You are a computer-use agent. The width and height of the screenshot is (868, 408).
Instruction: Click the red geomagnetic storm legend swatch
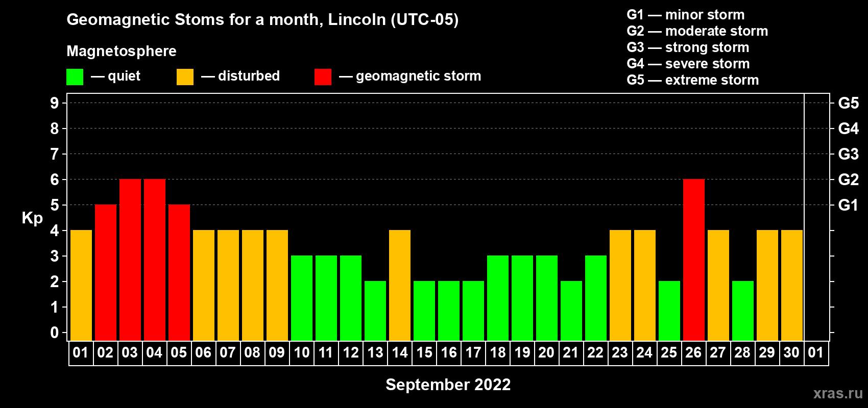(x=323, y=77)
